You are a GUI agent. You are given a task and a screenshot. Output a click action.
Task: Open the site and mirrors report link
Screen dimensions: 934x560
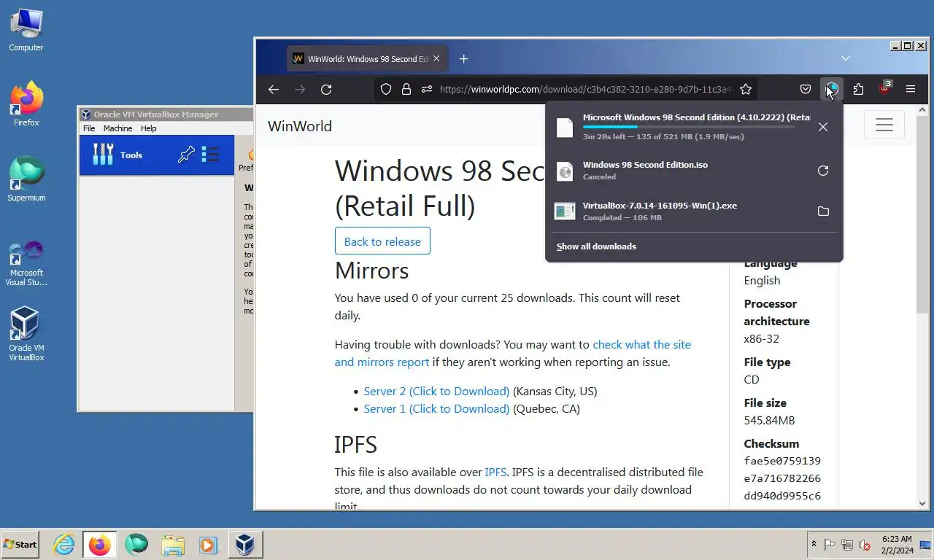pyautogui.click(x=512, y=353)
